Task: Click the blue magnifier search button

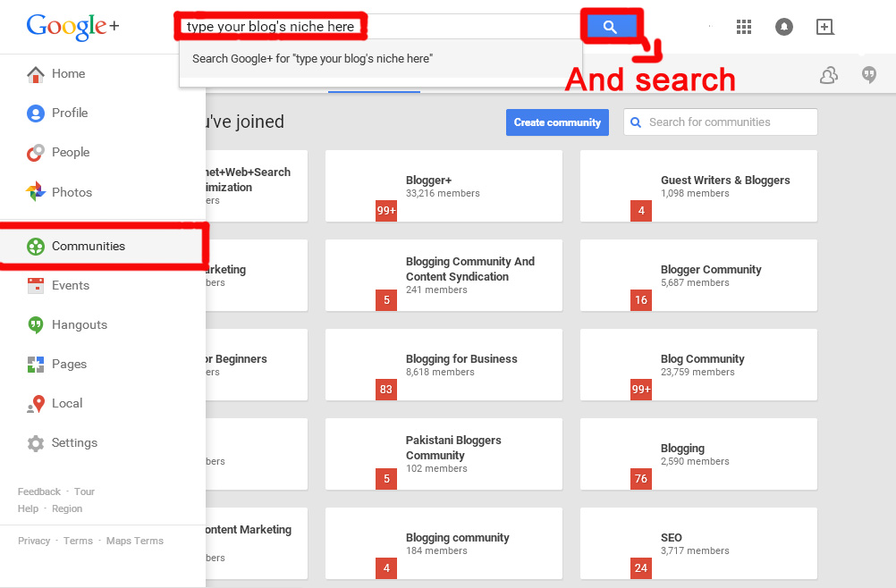Action: click(x=610, y=27)
